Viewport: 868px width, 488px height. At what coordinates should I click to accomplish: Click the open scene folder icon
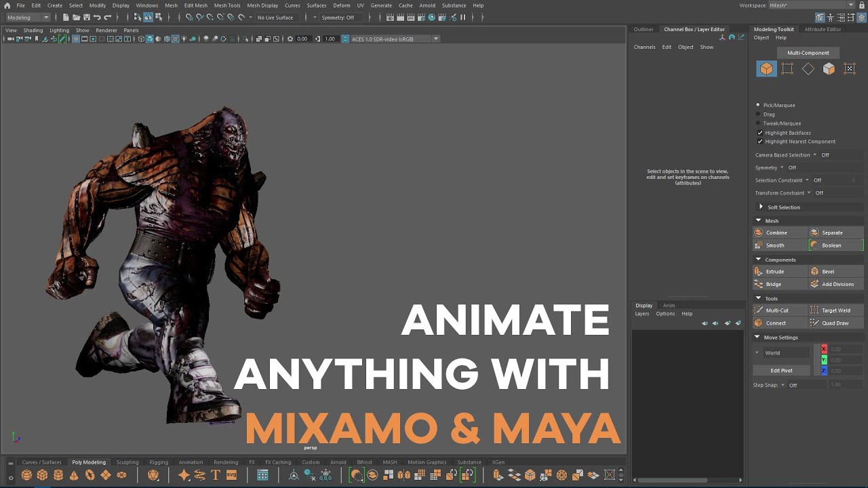pos(76,17)
